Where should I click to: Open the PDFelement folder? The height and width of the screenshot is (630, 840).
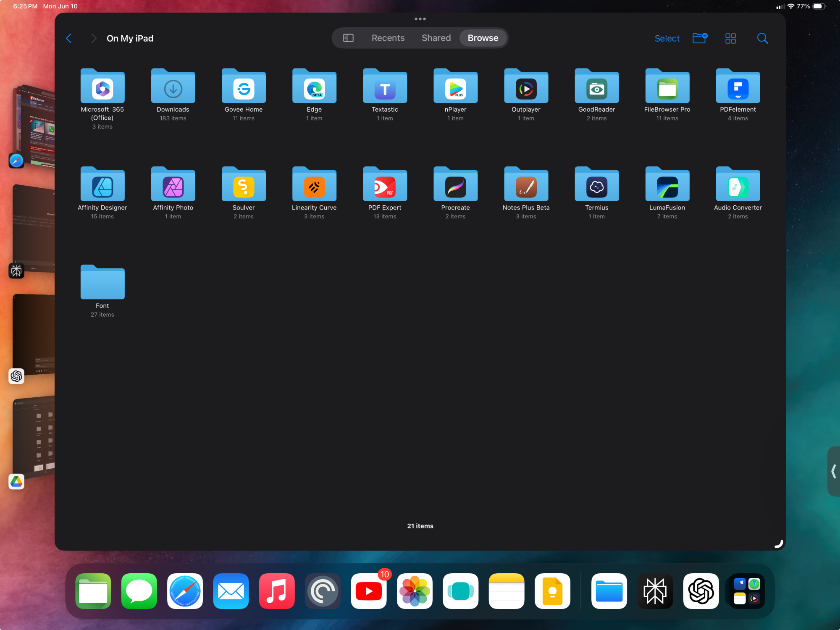738,86
